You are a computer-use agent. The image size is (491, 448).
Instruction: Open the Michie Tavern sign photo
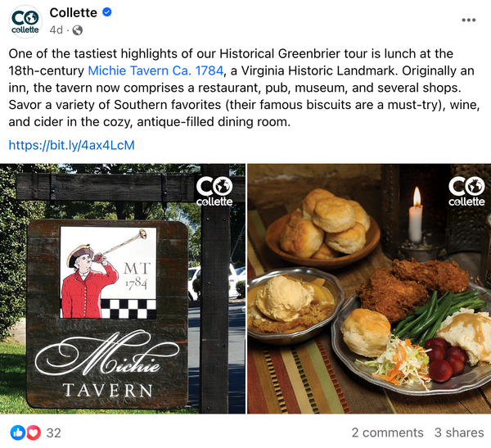123,289
